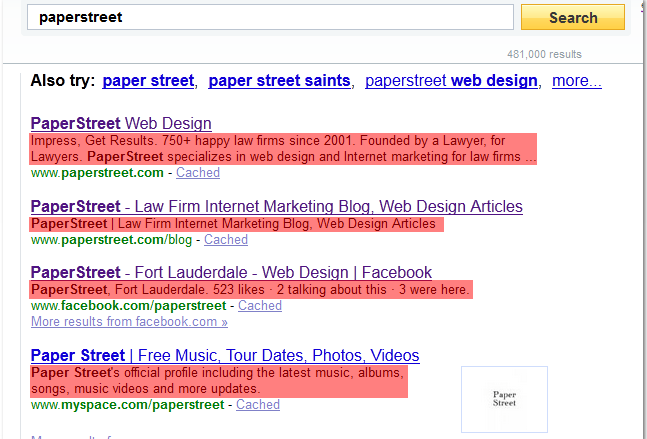Open the 'paper street' suggestion link
Image resolution: width=647 pixels, height=439 pixels.
(x=148, y=80)
